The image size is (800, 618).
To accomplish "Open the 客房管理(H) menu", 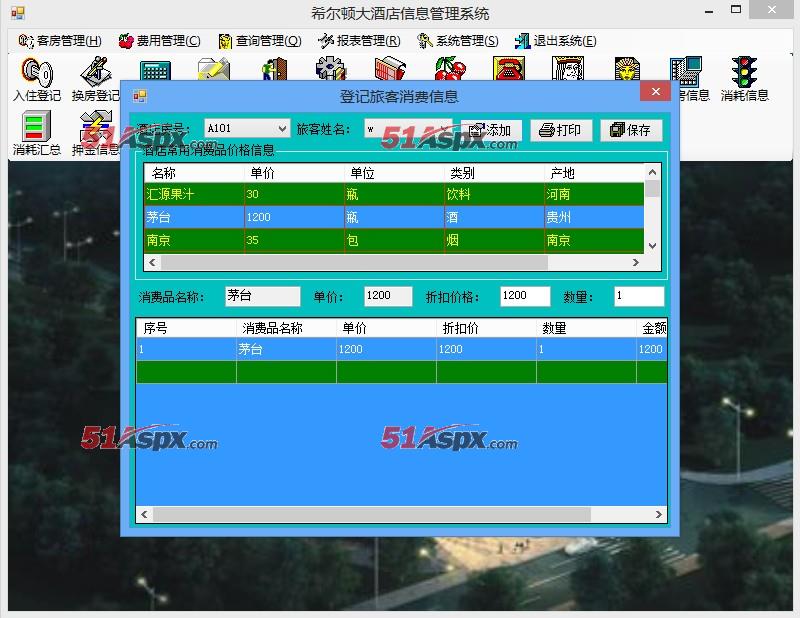I will (x=60, y=41).
